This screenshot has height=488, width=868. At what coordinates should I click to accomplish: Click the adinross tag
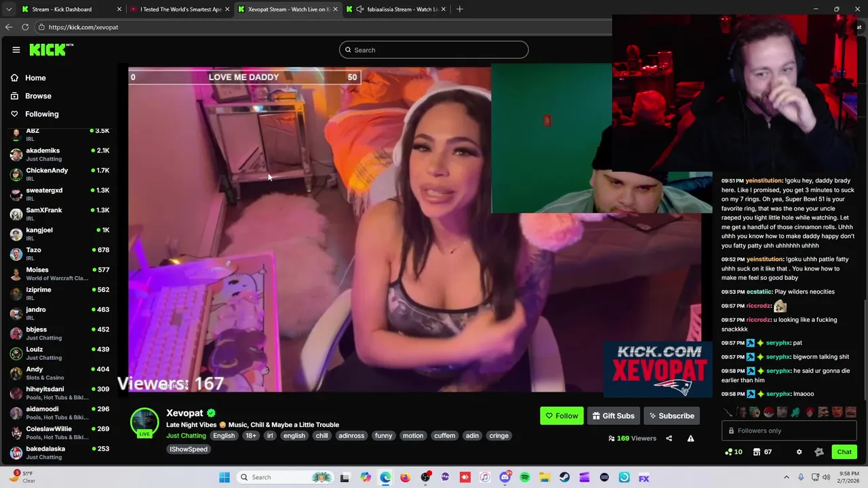coord(351,436)
